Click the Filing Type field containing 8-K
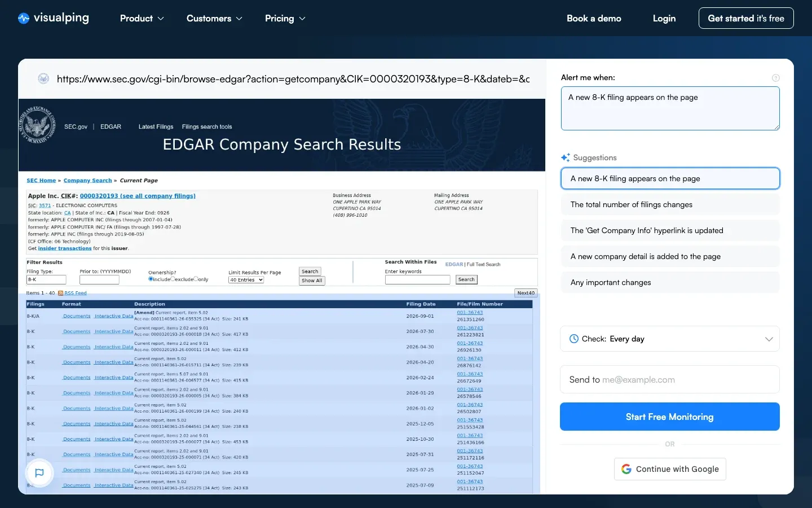The height and width of the screenshot is (508, 812). tap(46, 279)
